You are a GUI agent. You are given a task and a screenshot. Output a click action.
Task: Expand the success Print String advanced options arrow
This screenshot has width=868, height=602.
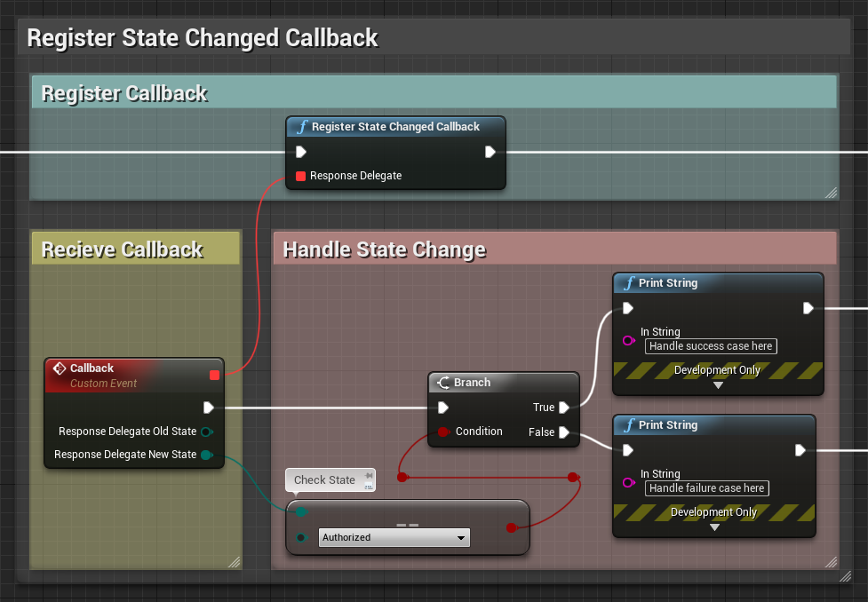(718, 385)
